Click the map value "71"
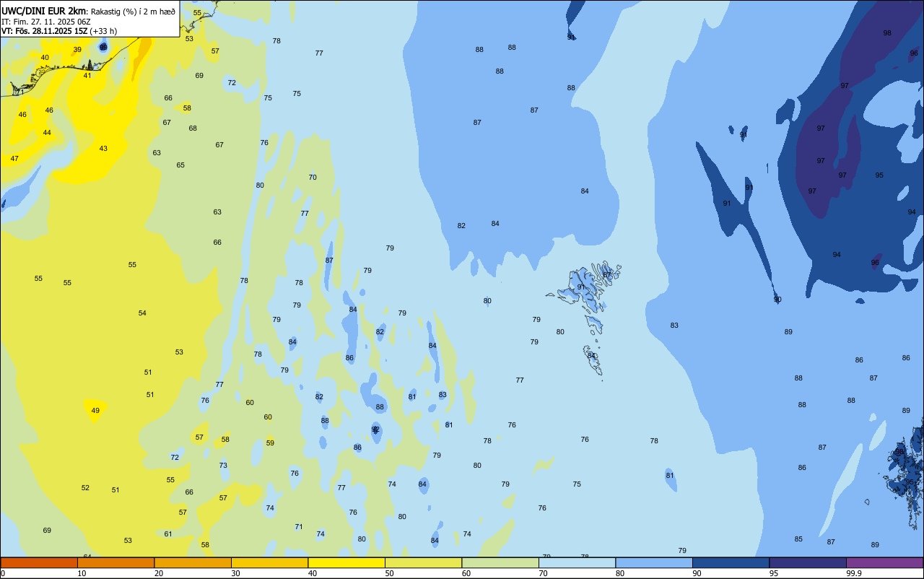This screenshot has width=924, height=579. coord(299,527)
